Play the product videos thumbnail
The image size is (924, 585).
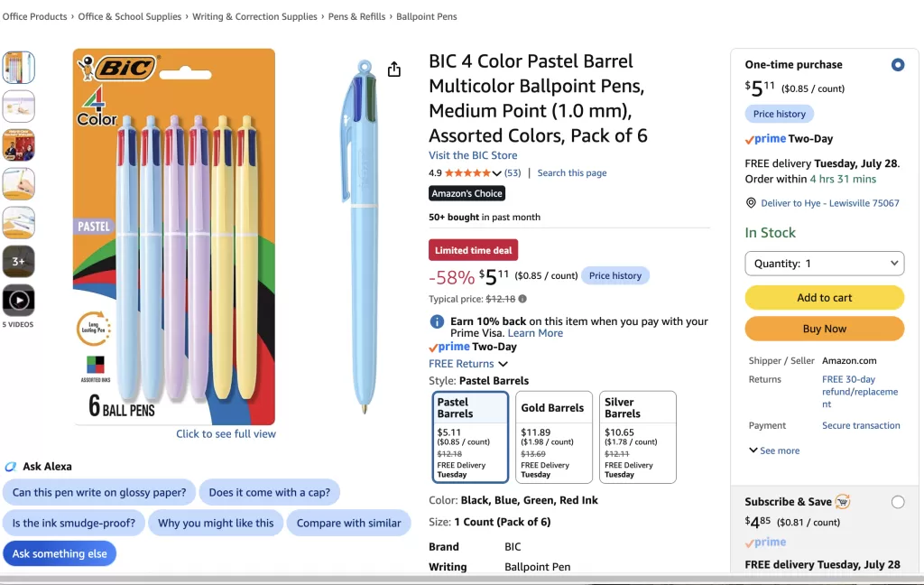(x=19, y=300)
